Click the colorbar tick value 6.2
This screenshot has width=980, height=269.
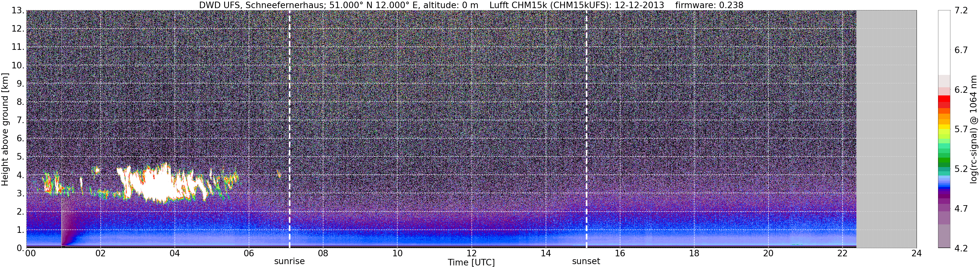pyautogui.click(x=961, y=90)
